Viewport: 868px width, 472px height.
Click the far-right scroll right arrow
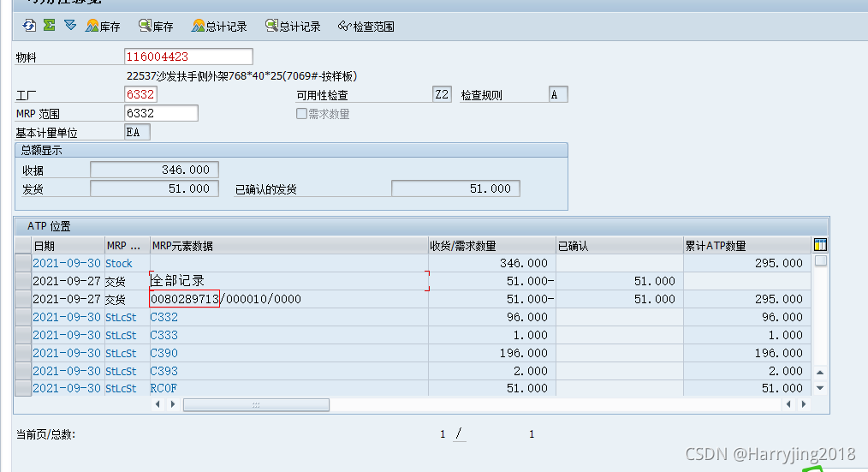804,404
